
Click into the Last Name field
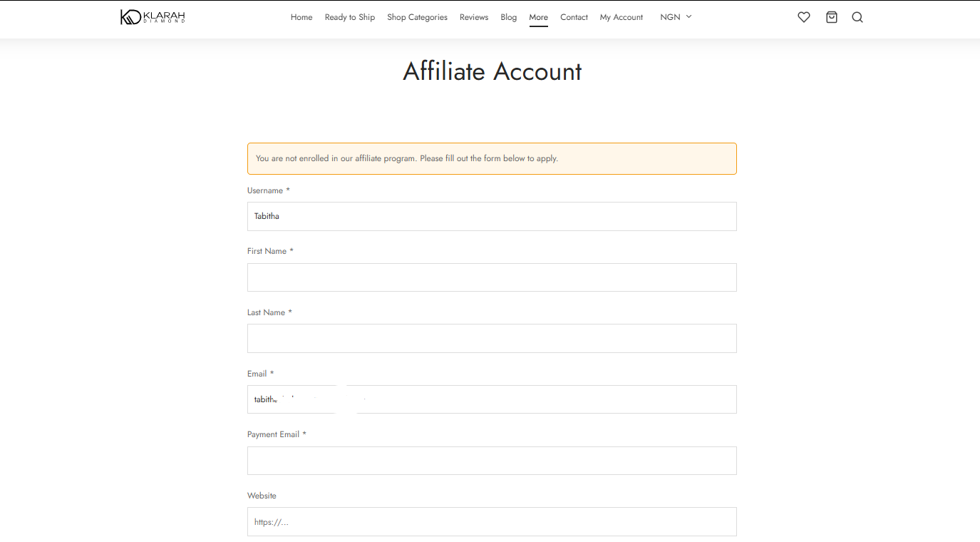[492, 339]
